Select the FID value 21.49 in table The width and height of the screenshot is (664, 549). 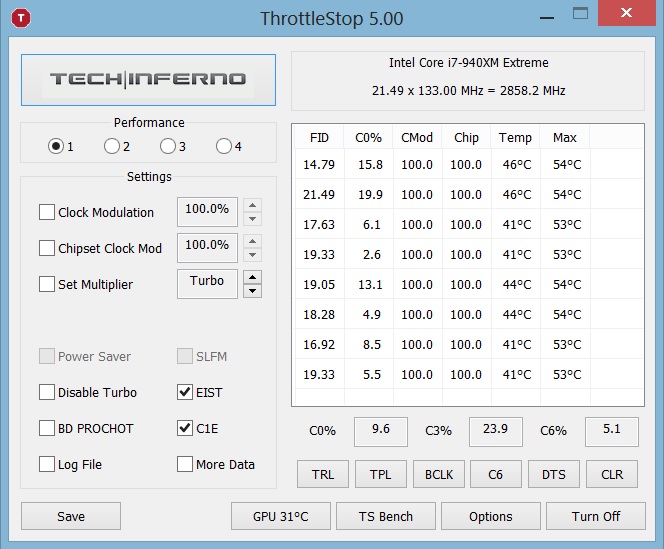tap(319, 194)
